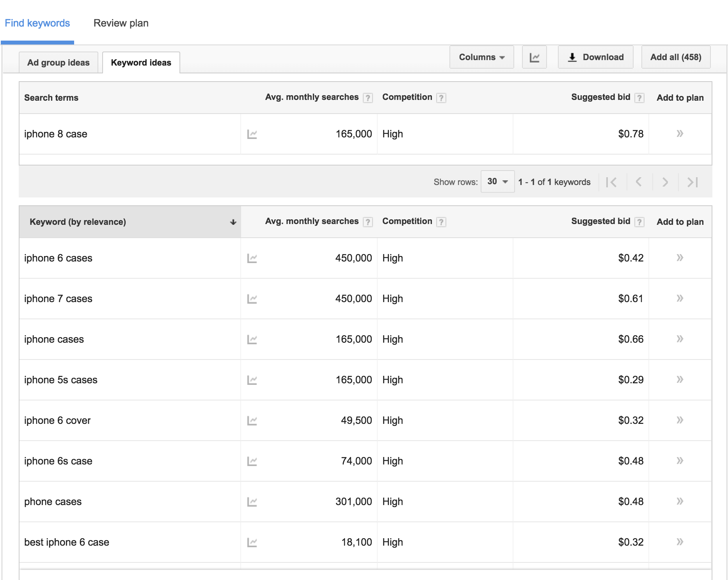
Task: Open trend chart for best iphone 6 case
Action: click(x=252, y=543)
